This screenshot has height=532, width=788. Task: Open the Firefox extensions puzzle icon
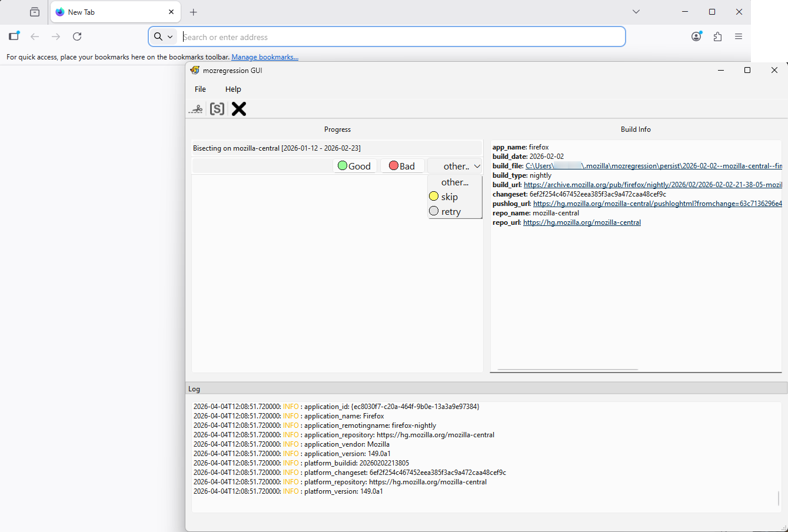[x=717, y=36]
